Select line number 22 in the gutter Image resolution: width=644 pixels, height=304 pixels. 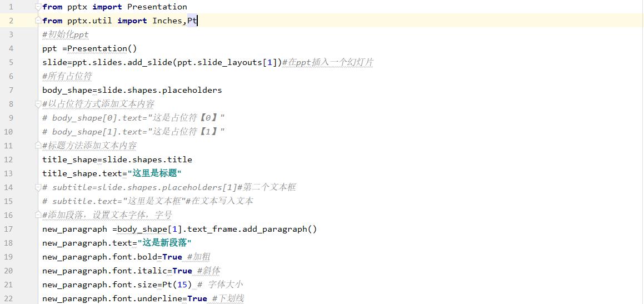[x=9, y=298]
